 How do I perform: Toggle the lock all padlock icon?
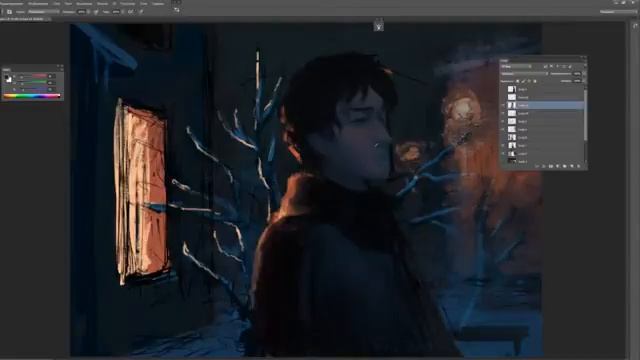tap(535, 81)
